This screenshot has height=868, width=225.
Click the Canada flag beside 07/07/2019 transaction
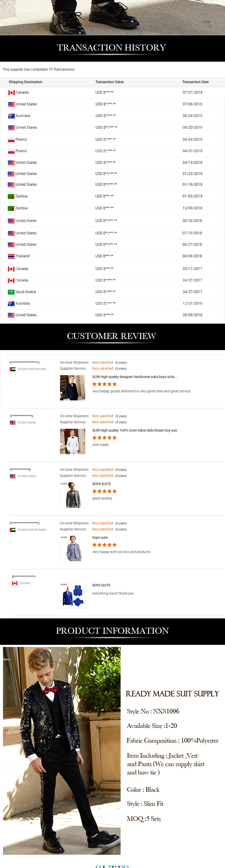[x=11, y=93]
